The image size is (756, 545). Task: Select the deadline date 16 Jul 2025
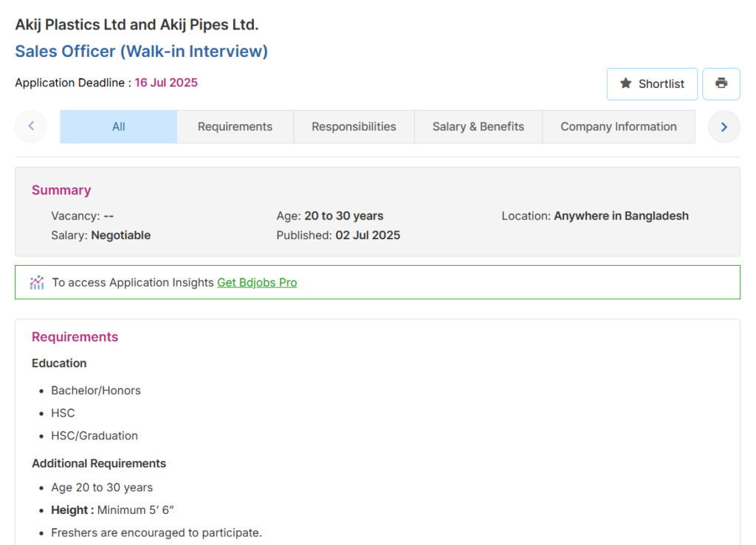click(x=166, y=83)
